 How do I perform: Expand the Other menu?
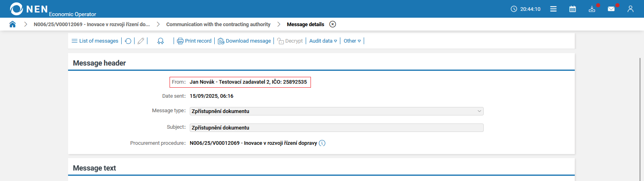point(352,41)
